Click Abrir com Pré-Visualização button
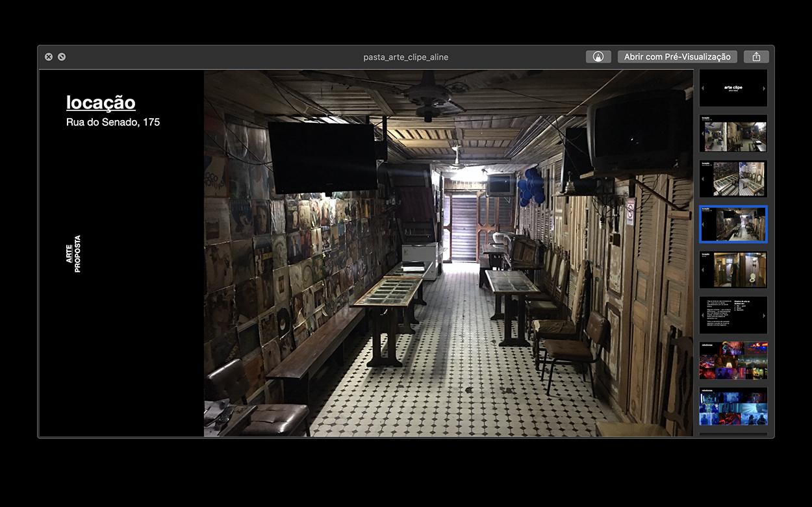This screenshot has width=812, height=507. (677, 57)
